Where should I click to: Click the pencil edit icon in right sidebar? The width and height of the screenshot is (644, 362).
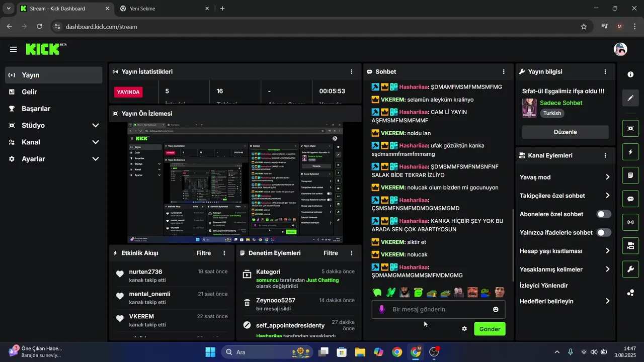point(630,98)
